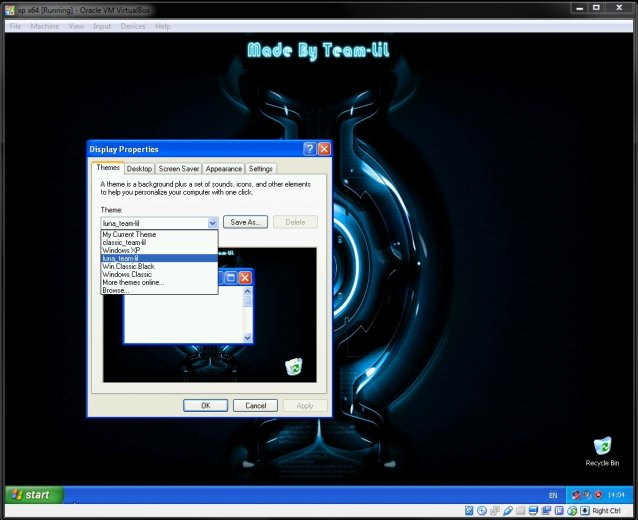
Task: Open VirtualBox Devices menu
Action: coord(133,26)
